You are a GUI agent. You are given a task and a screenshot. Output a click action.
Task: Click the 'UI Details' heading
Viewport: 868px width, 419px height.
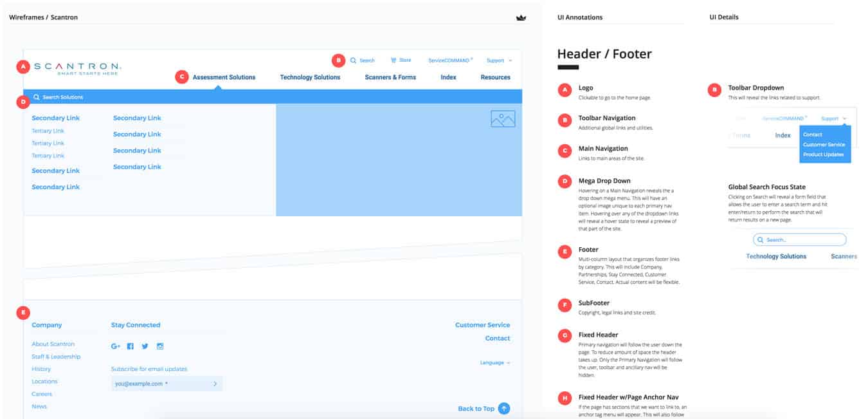[x=724, y=17]
